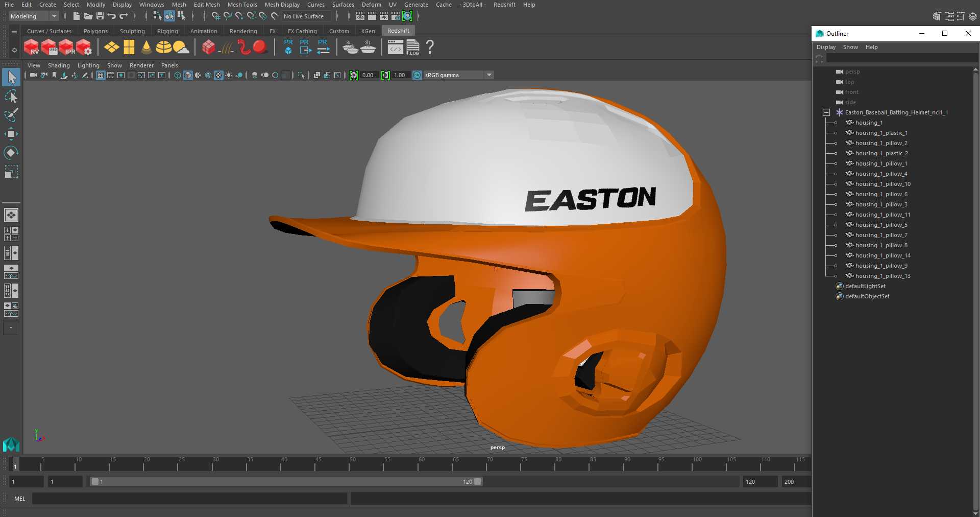Activate the Paint Selection tool
980x517 pixels.
click(11, 115)
